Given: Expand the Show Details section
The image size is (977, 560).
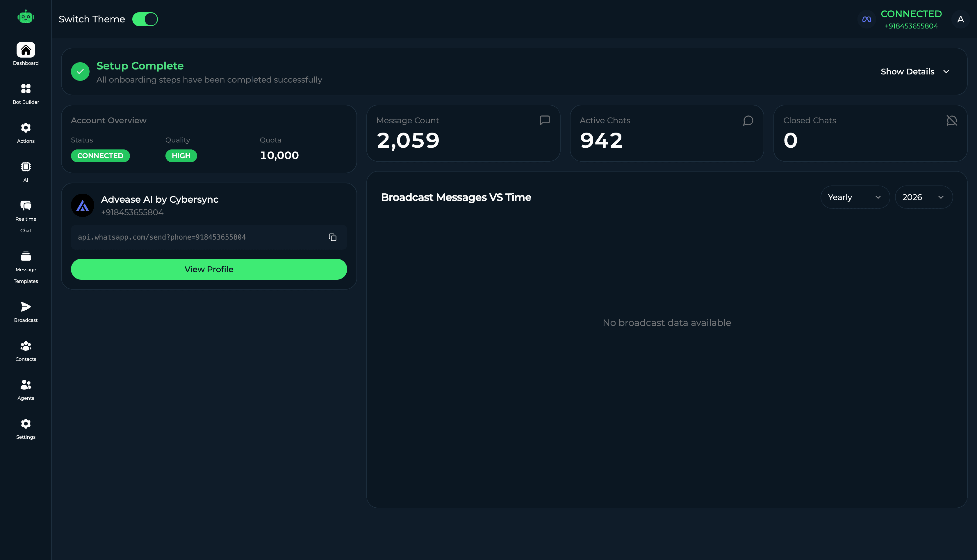Looking at the screenshot, I should click(916, 72).
